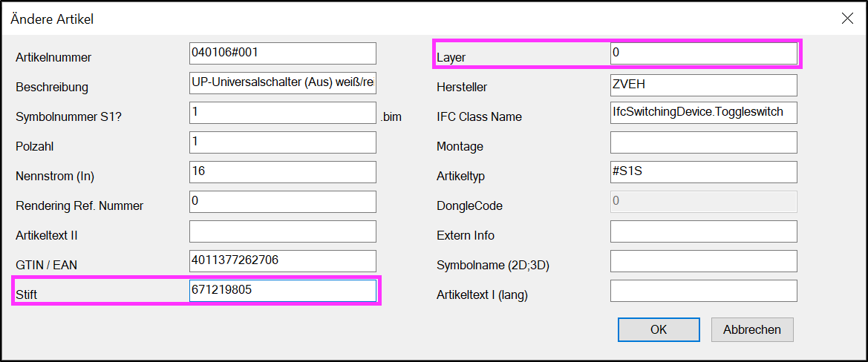The width and height of the screenshot is (868, 362).
Task: Select the Beschreibung text field
Action: (x=282, y=83)
